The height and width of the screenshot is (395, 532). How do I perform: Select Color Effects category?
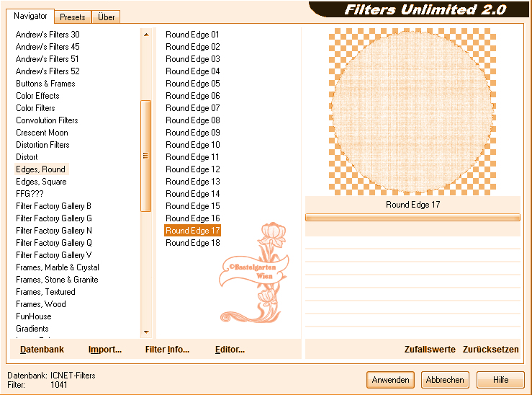coord(37,96)
